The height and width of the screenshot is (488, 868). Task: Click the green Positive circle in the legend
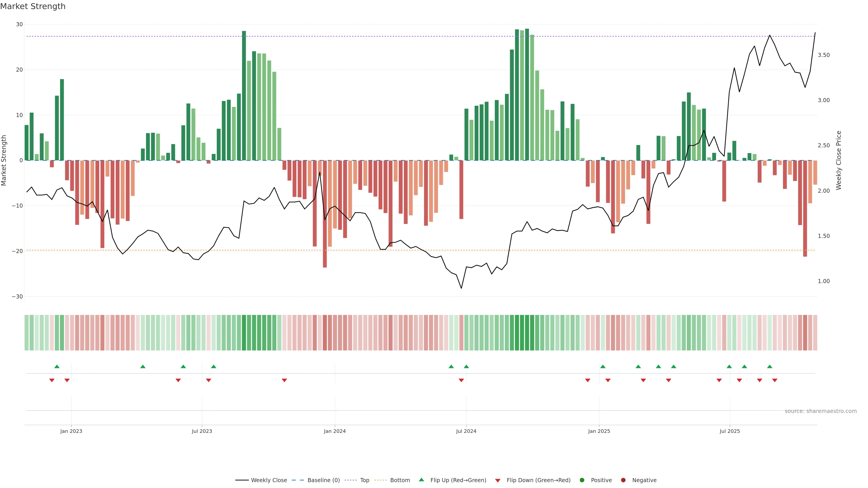coord(582,480)
